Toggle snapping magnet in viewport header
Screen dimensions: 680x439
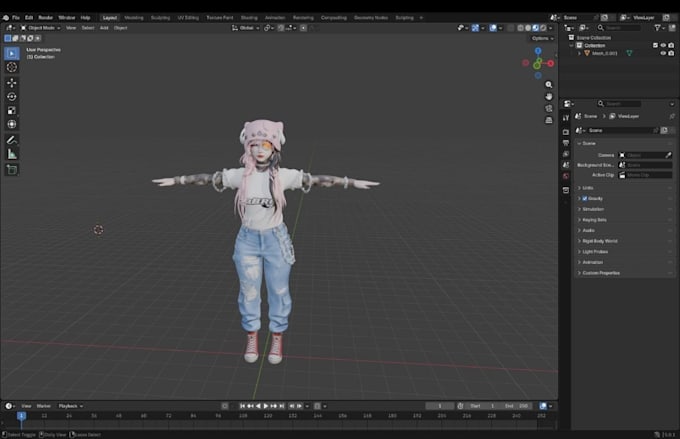tap(281, 28)
